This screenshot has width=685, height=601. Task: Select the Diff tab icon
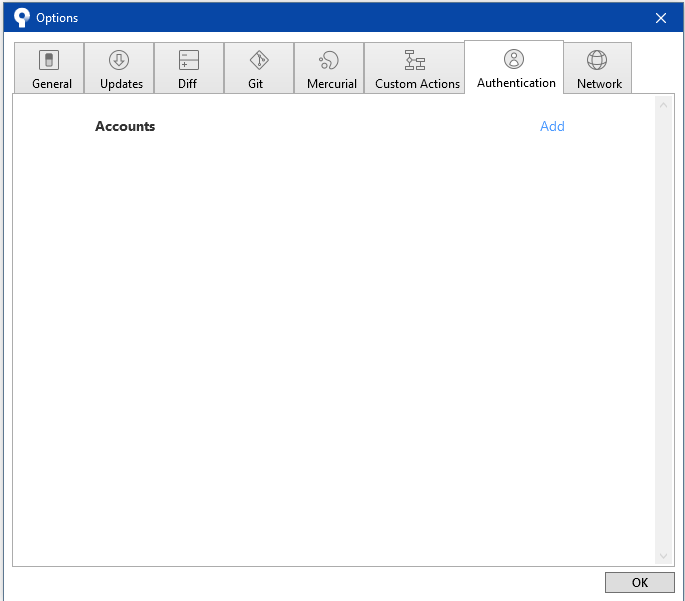click(x=189, y=60)
